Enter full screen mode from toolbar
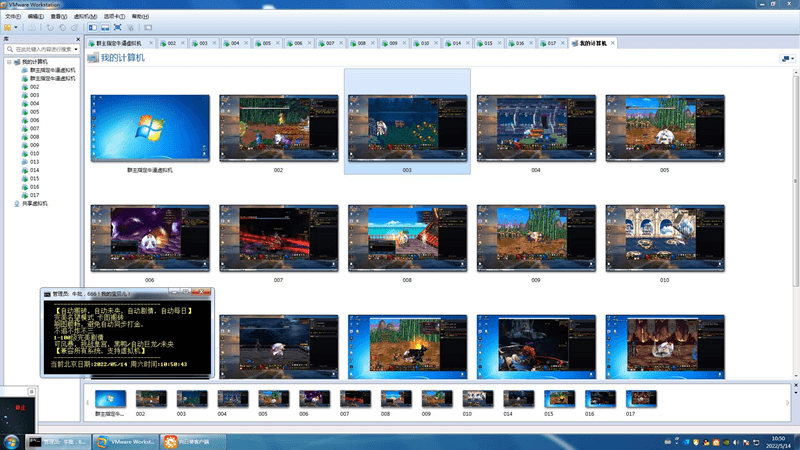The height and width of the screenshot is (450, 800). [117, 28]
